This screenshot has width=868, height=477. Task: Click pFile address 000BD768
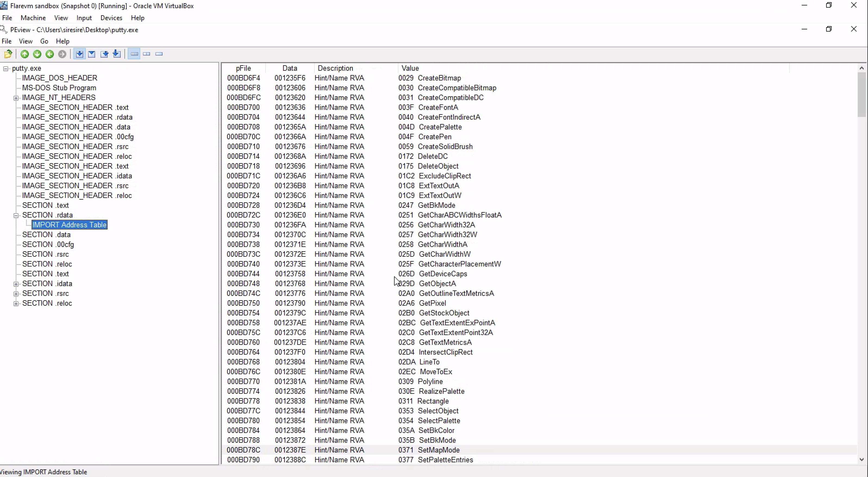(x=243, y=362)
